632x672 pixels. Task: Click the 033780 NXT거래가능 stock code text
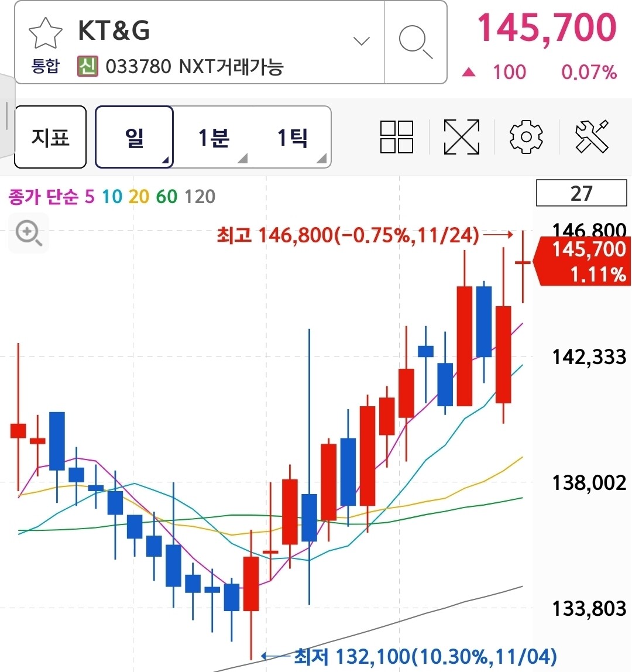pos(194,67)
